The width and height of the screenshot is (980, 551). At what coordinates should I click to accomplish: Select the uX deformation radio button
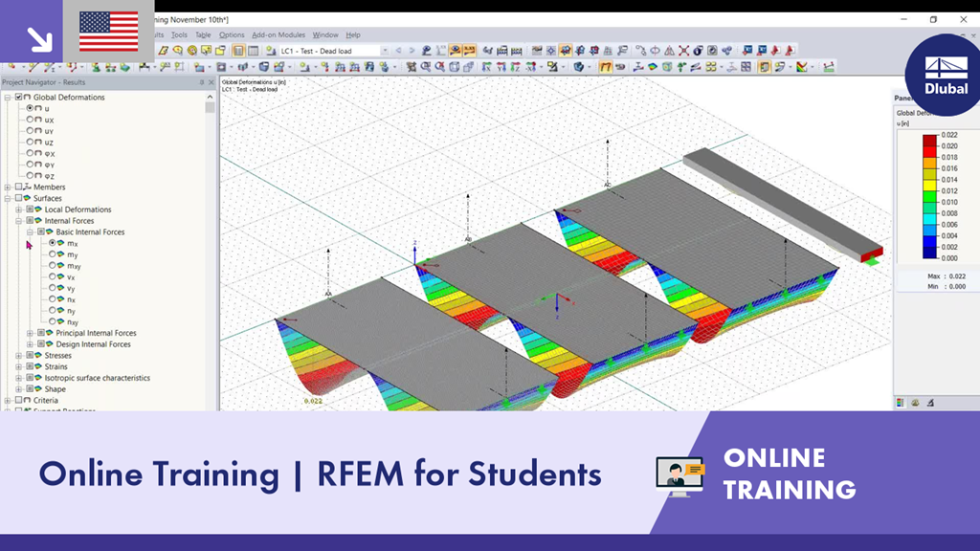point(30,120)
